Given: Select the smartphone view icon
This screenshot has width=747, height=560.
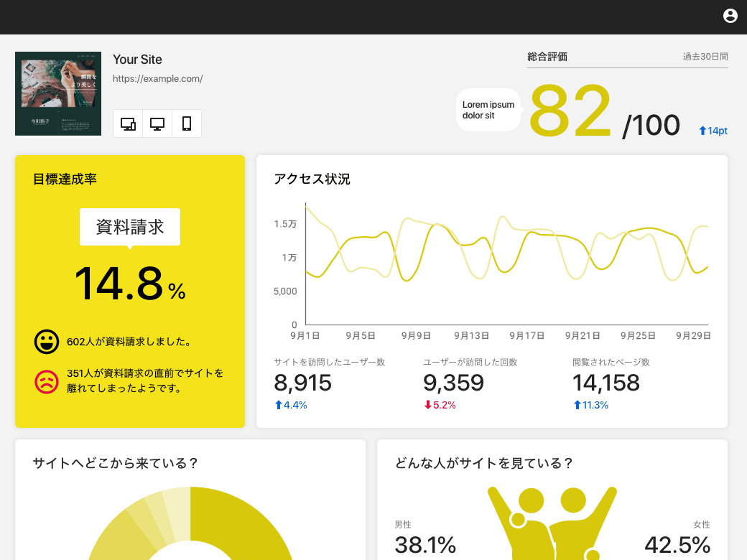Looking at the screenshot, I should (x=187, y=123).
